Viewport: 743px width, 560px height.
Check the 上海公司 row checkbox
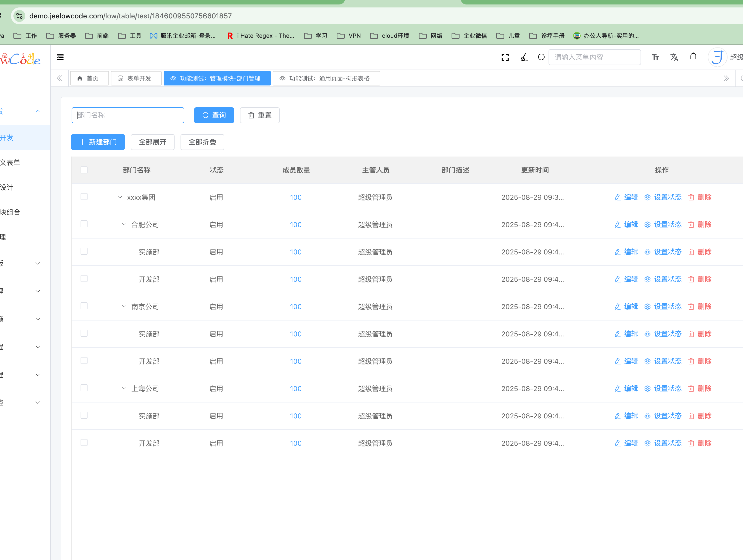tap(84, 388)
